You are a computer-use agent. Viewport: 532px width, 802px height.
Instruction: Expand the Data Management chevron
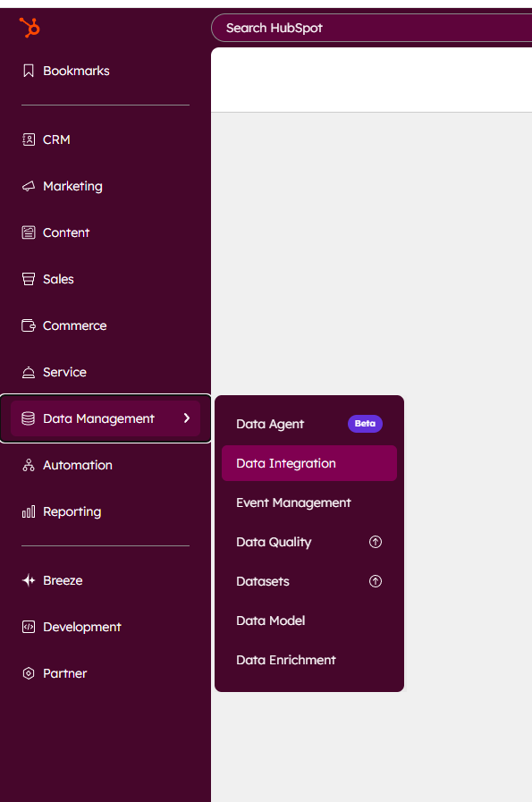point(186,418)
